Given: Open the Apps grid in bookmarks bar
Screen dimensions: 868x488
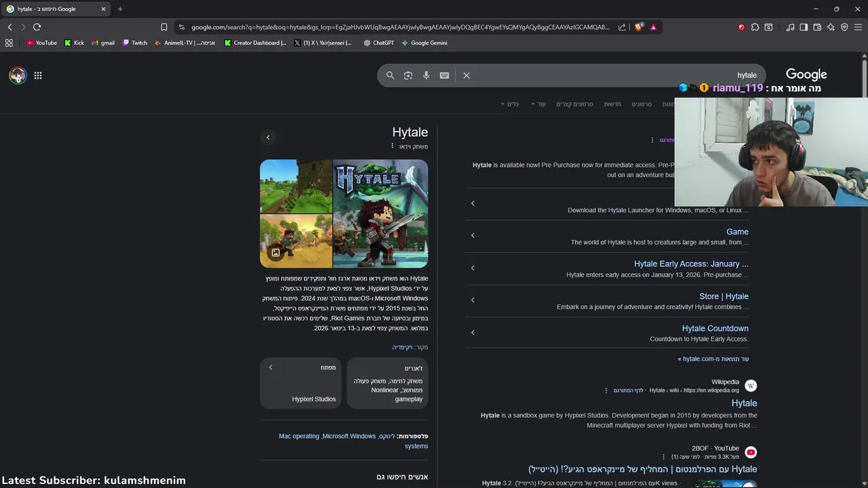Looking at the screenshot, I should point(9,43).
